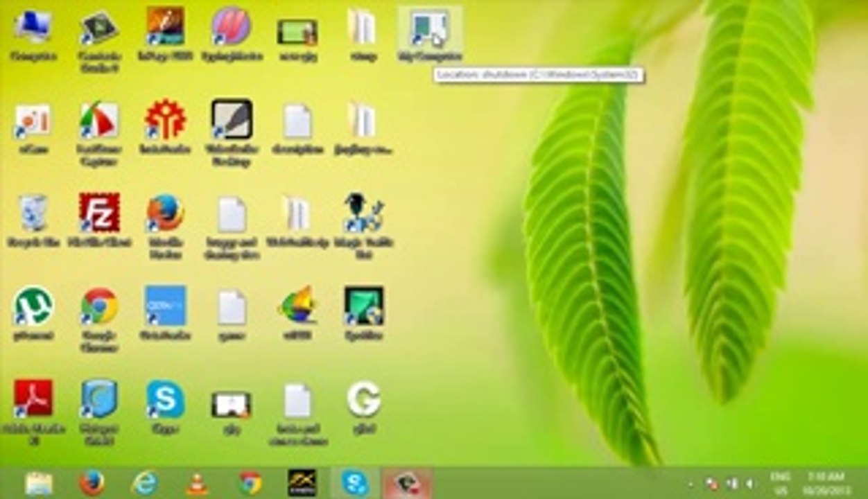Select the highlighted shutdown shortcut icon
868x499 pixels.
(429, 28)
